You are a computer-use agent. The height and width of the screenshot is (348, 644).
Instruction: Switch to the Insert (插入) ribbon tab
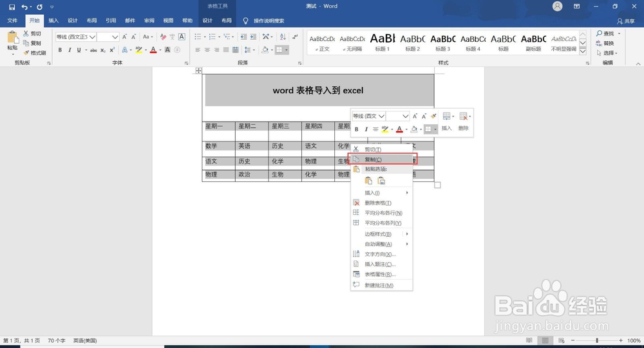point(53,21)
